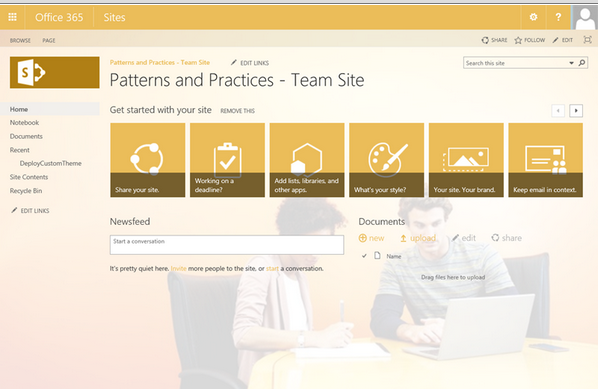Click the SharePoint site logo

tap(55, 72)
